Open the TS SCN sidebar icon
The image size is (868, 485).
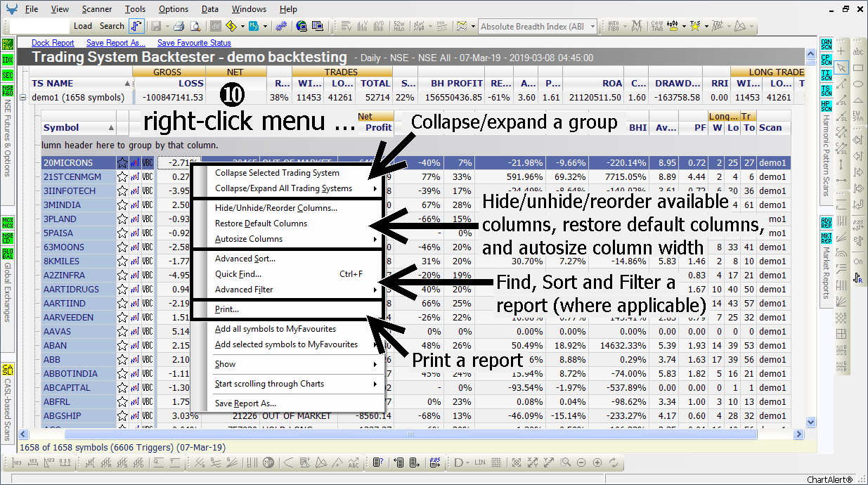(827, 90)
